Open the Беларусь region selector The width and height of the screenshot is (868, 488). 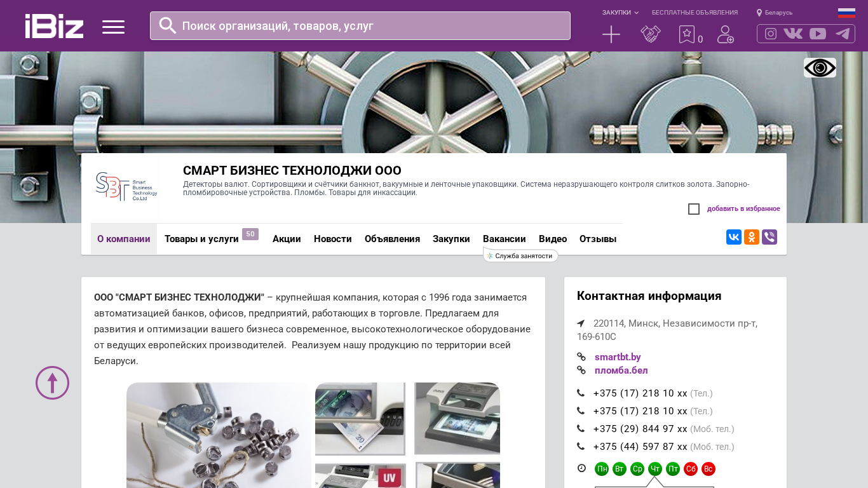tap(779, 13)
